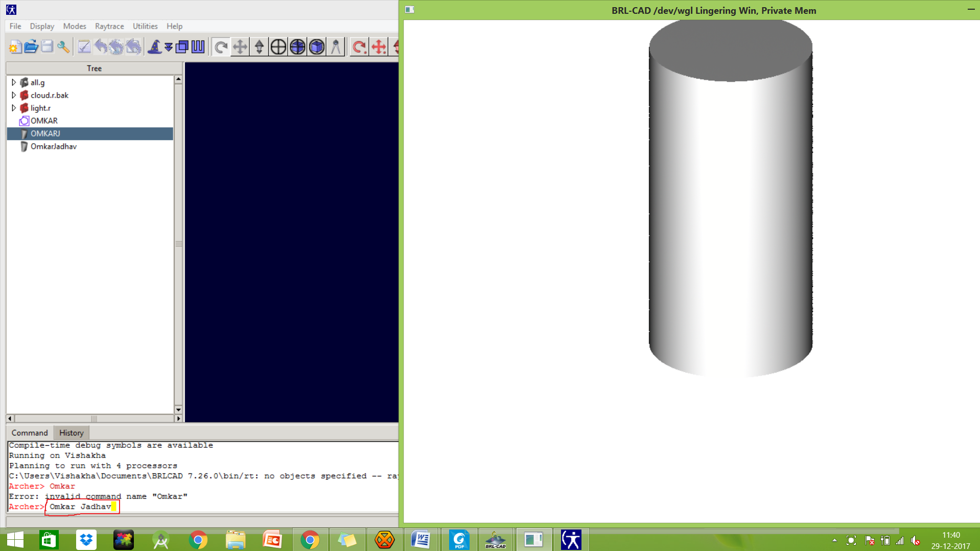Create a new database with the New icon

pyautogui.click(x=14, y=47)
